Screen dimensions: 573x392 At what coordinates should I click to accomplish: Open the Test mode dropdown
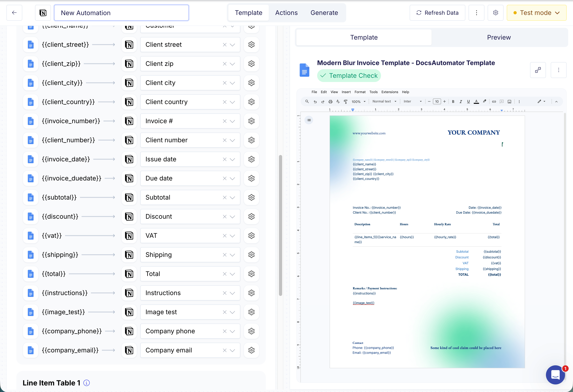coord(537,13)
